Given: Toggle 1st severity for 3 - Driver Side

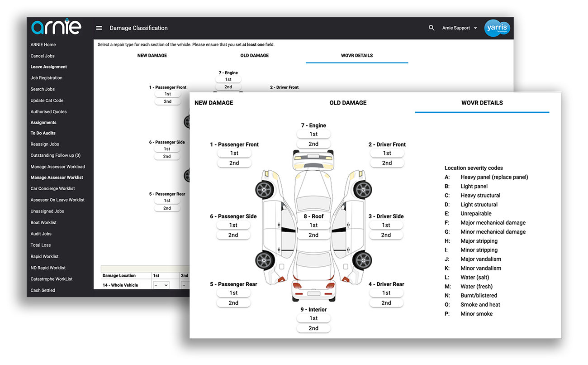Looking at the screenshot, I should 386,225.
